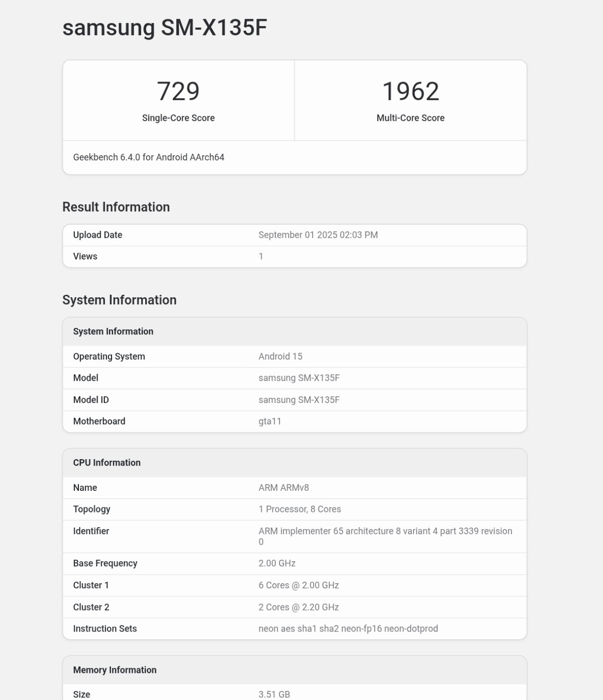Select the Android 15 operating system value
The width and height of the screenshot is (603, 700).
280,357
